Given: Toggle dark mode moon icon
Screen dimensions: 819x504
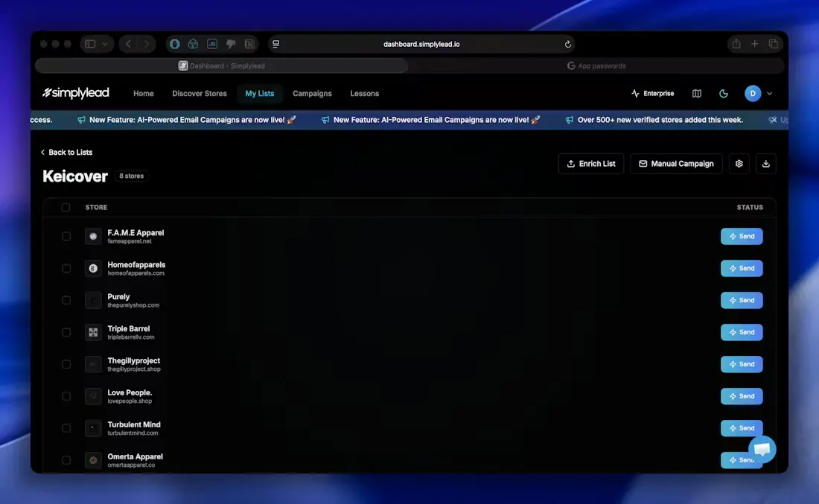Looking at the screenshot, I should point(724,94).
